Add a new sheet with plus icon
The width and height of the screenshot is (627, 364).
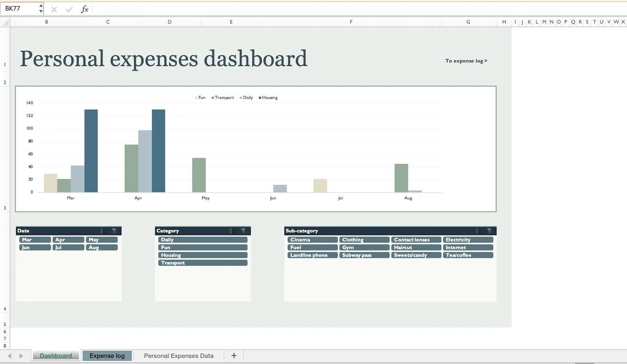(234, 355)
